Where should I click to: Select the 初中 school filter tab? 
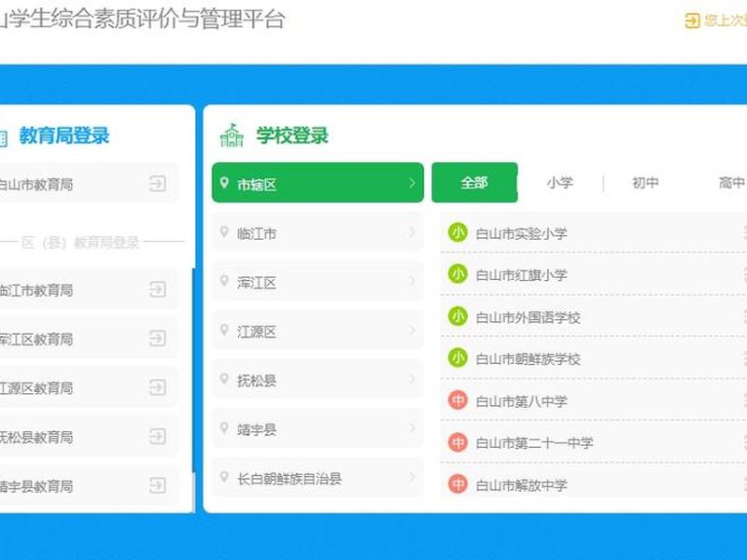pyautogui.click(x=645, y=182)
